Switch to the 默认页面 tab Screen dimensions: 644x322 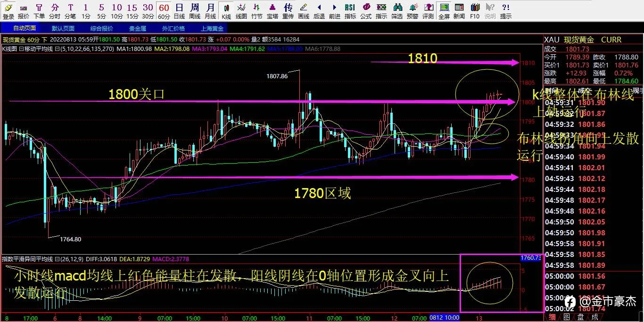[63, 28]
